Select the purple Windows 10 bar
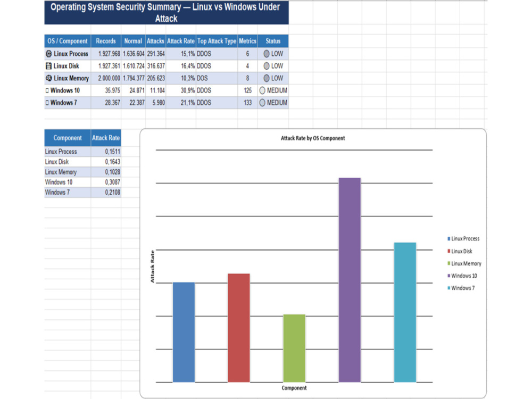The width and height of the screenshot is (532, 399). coord(350,280)
